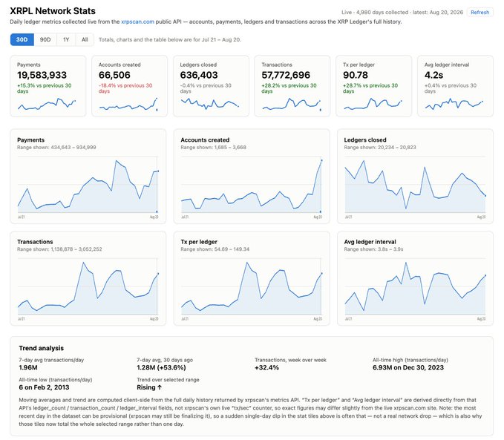Click the -0.4% vs previous 30 days text
This screenshot has width=504, height=440.
206,88
